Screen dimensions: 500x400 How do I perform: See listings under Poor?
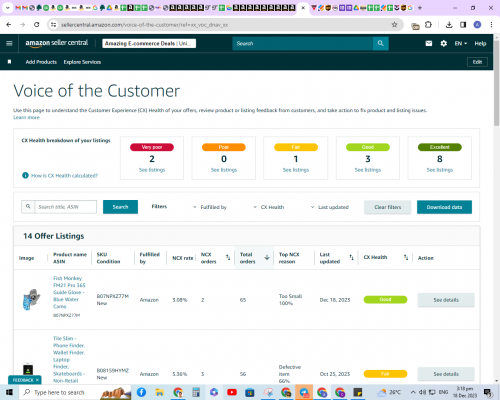tap(224, 170)
